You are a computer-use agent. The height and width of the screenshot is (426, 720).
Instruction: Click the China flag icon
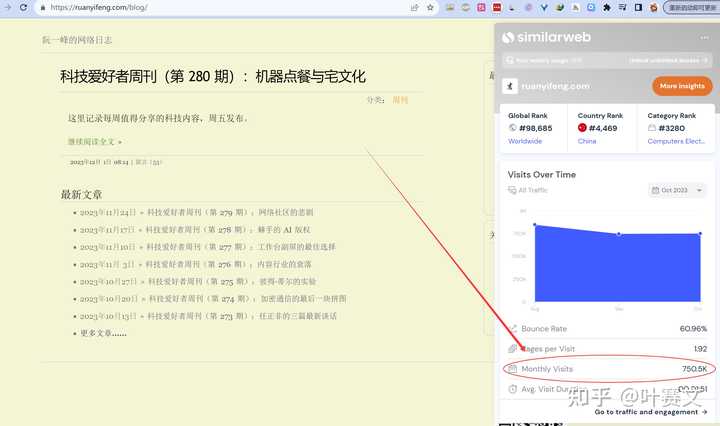[x=582, y=128]
